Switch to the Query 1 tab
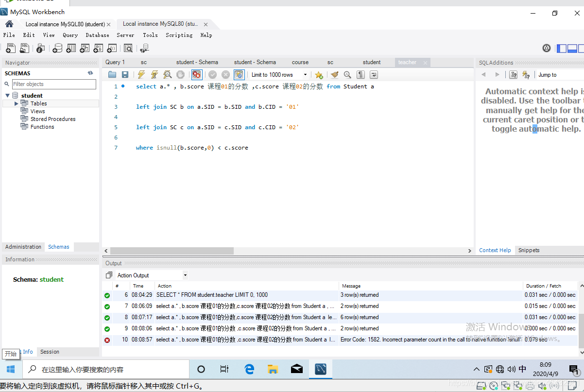584x392 pixels. [x=115, y=62]
